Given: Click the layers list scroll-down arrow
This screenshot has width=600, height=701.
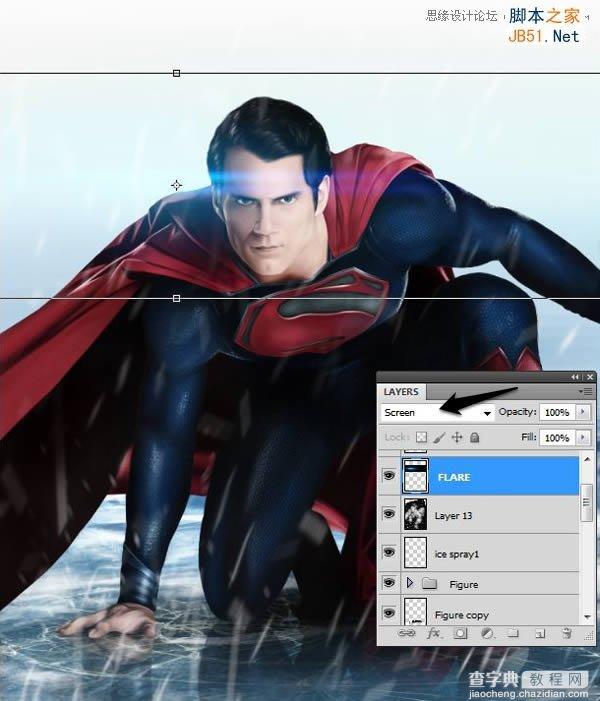Looking at the screenshot, I should tap(587, 617).
